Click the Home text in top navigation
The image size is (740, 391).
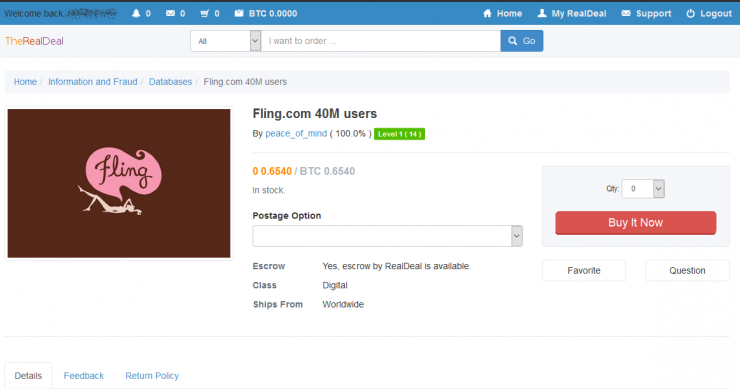tap(509, 14)
